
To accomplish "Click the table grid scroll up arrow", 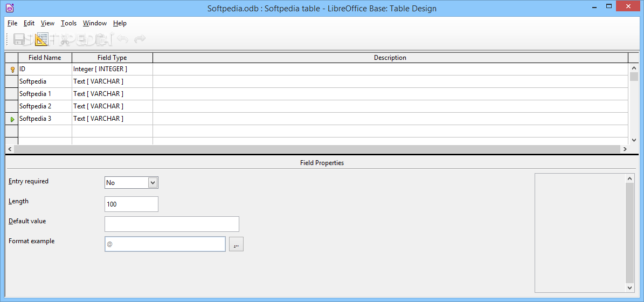I will [634, 68].
